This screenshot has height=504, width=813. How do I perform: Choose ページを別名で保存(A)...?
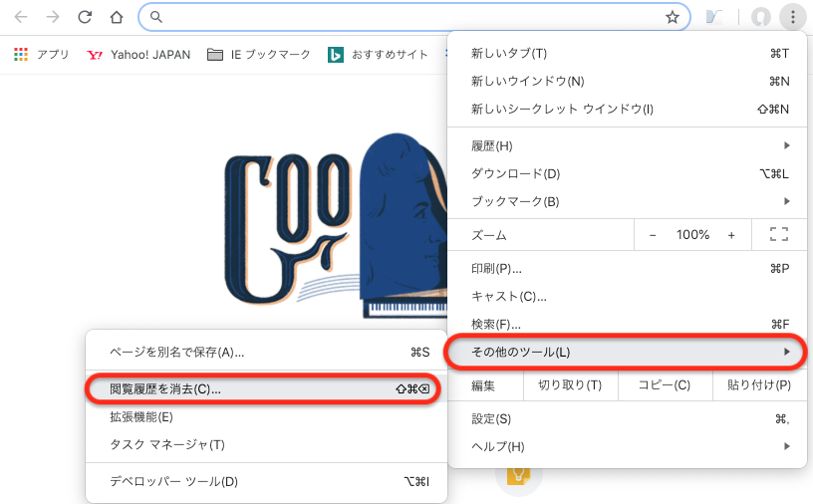[266, 353]
